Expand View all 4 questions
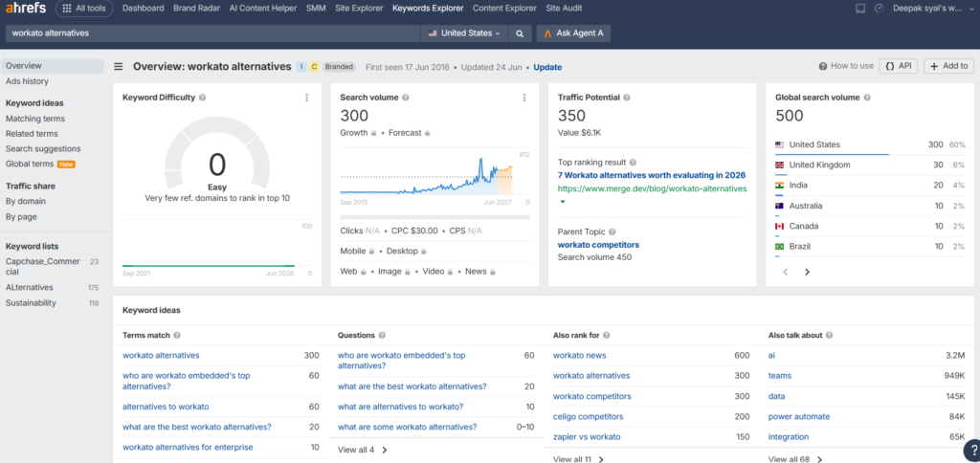 (x=363, y=450)
